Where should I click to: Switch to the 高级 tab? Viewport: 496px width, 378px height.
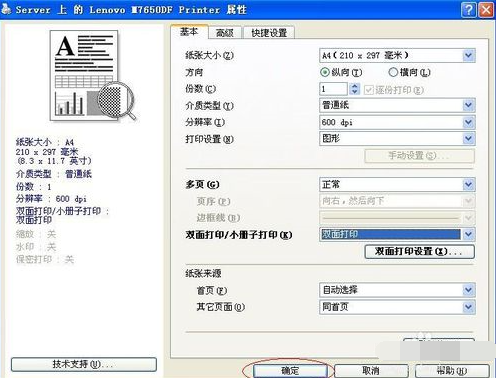click(x=225, y=33)
